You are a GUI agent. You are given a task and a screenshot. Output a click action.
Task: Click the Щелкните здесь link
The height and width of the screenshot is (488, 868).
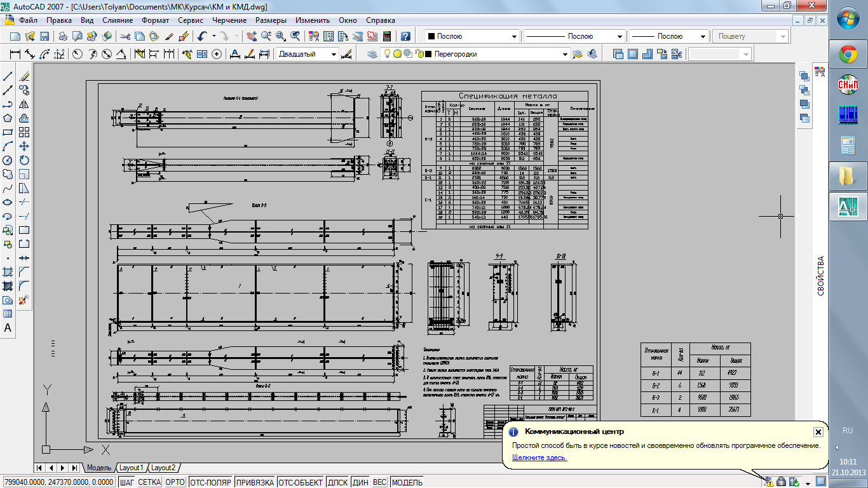click(539, 457)
